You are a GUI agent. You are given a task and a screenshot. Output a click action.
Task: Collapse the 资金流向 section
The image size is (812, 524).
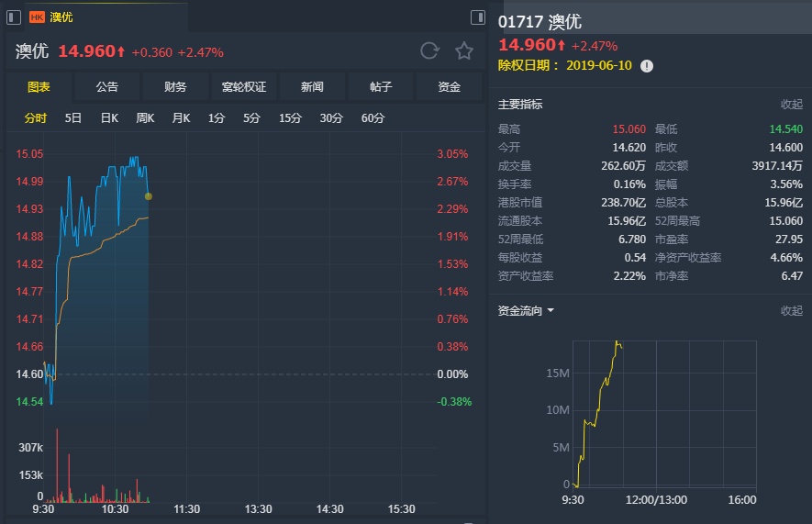(x=791, y=310)
